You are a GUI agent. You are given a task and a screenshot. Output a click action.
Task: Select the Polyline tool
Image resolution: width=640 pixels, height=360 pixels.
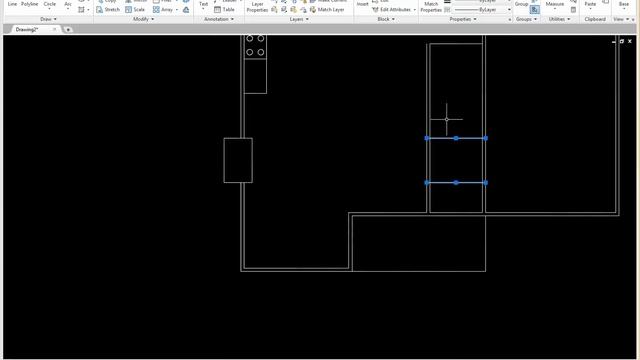click(x=29, y=4)
